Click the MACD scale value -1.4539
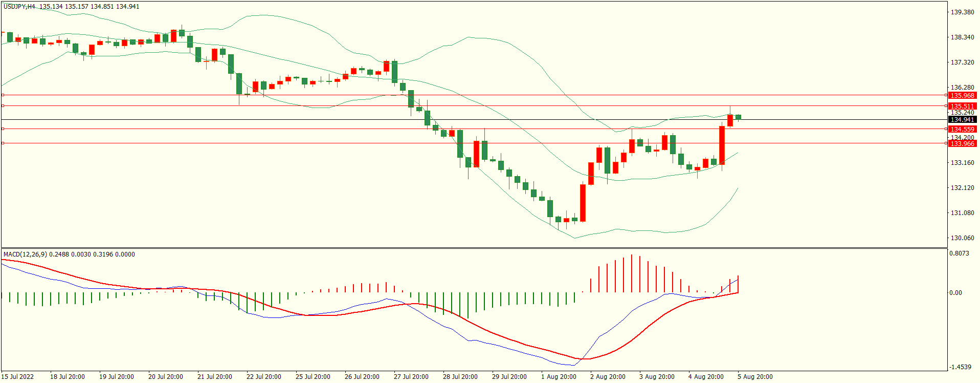This screenshot has width=980, height=383. pos(960,367)
